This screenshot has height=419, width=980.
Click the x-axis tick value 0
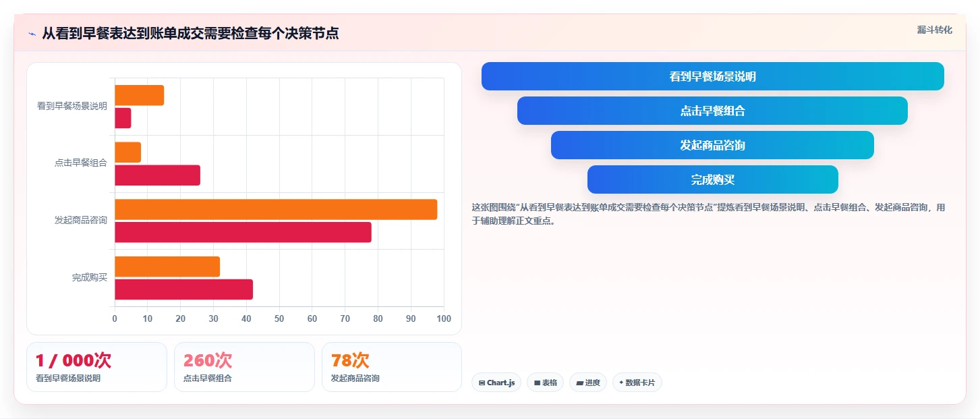click(x=115, y=318)
